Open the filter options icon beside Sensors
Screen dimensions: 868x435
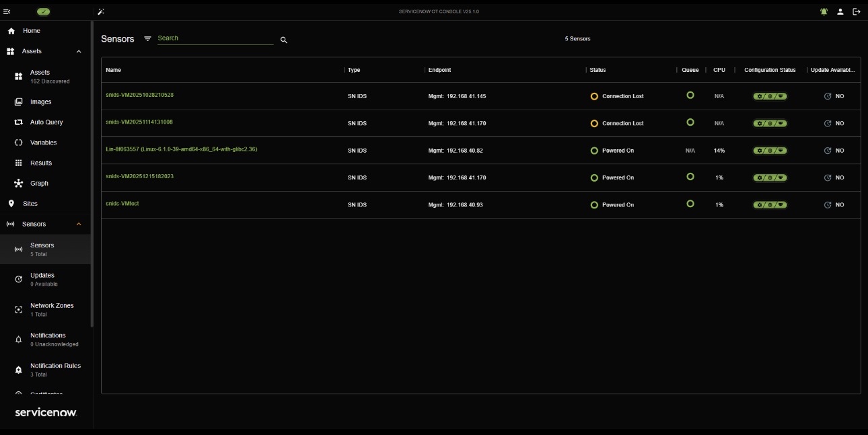click(147, 39)
